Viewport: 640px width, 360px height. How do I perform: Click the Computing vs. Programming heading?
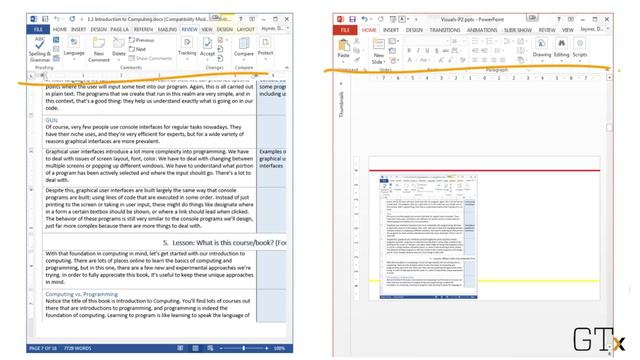pyautogui.click(x=82, y=294)
